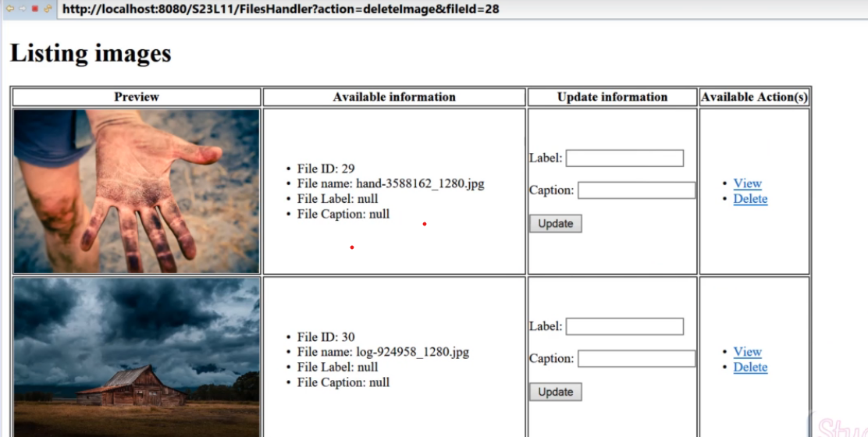
Task: Click the Preview column header
Action: tap(137, 98)
